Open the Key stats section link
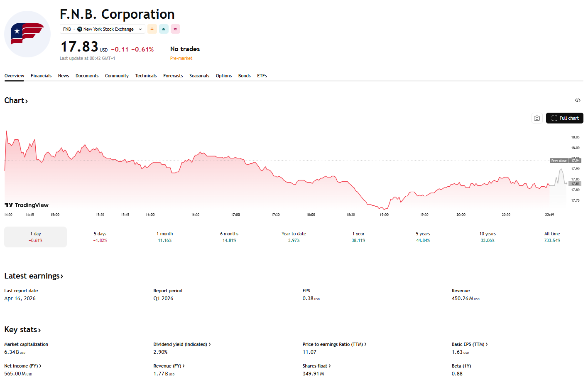588x380 pixels. point(22,330)
